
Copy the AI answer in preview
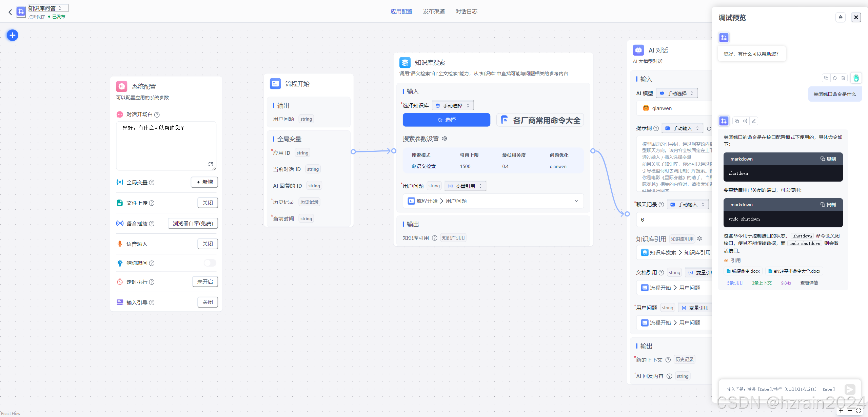737,121
